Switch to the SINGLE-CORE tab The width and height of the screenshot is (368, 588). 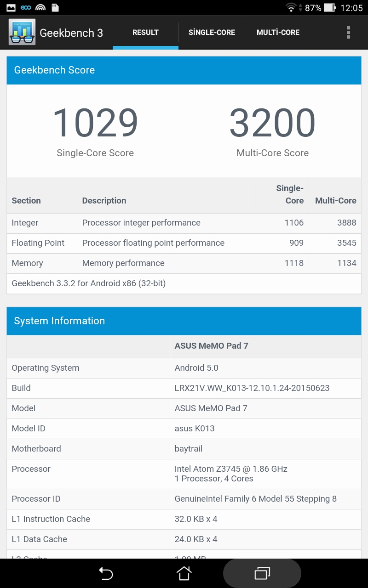click(212, 33)
